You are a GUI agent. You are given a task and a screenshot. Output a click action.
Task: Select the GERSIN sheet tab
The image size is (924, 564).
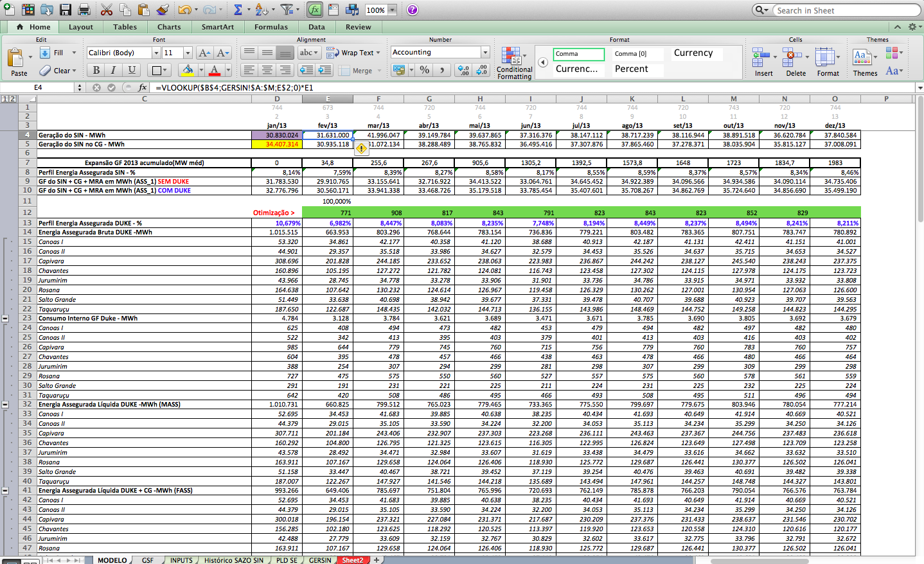pyautogui.click(x=320, y=560)
